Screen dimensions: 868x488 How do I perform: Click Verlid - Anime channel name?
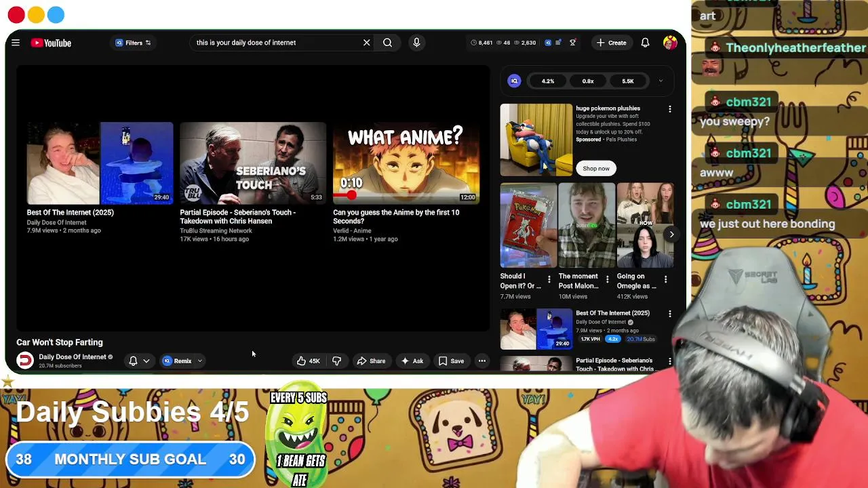352,230
